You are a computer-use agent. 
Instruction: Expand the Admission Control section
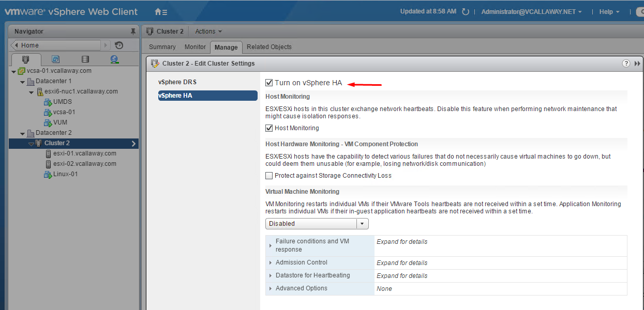[271, 263]
